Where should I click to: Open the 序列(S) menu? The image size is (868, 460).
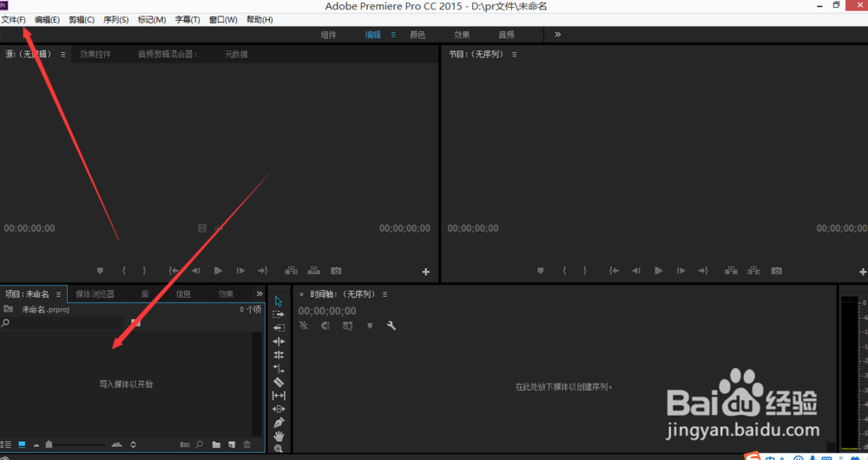tap(115, 19)
